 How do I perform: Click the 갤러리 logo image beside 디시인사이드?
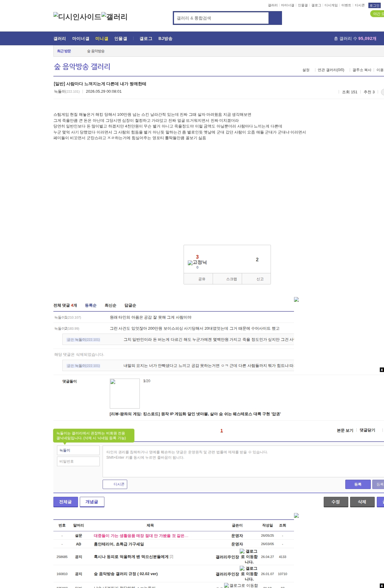114,17
